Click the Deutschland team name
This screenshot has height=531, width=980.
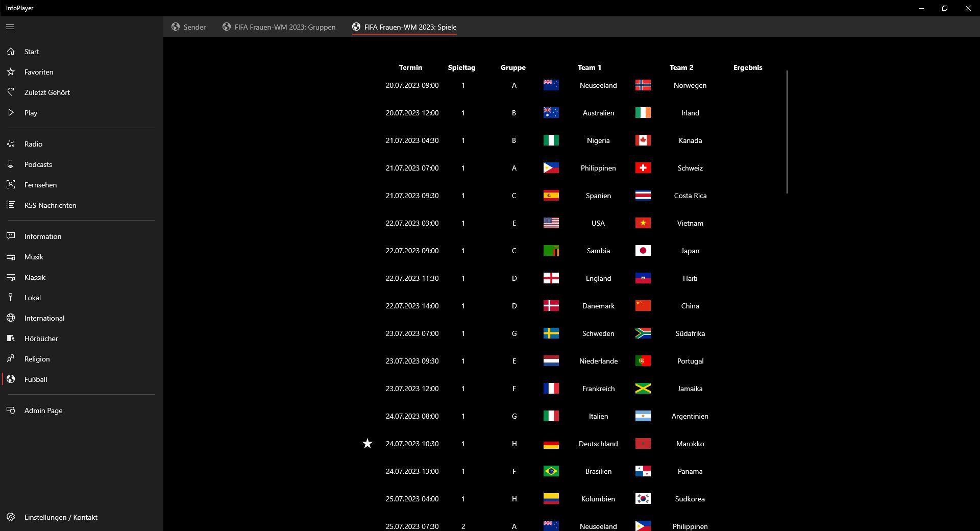pos(598,444)
